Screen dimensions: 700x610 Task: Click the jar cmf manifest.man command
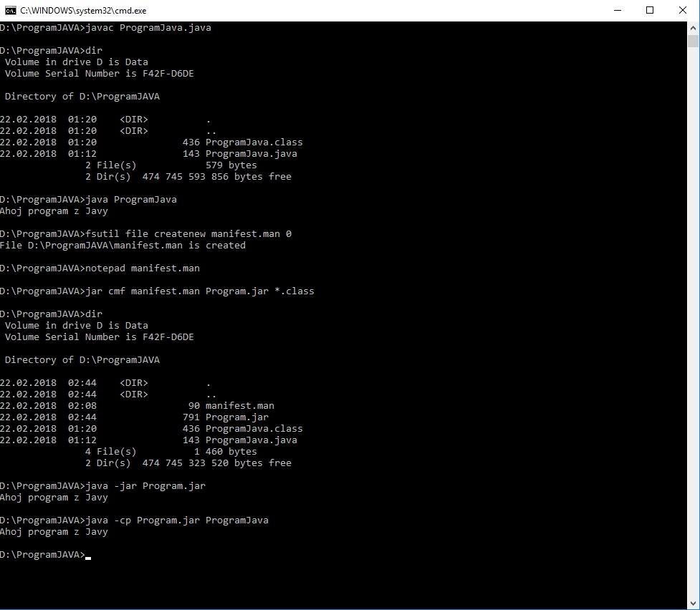pos(200,291)
